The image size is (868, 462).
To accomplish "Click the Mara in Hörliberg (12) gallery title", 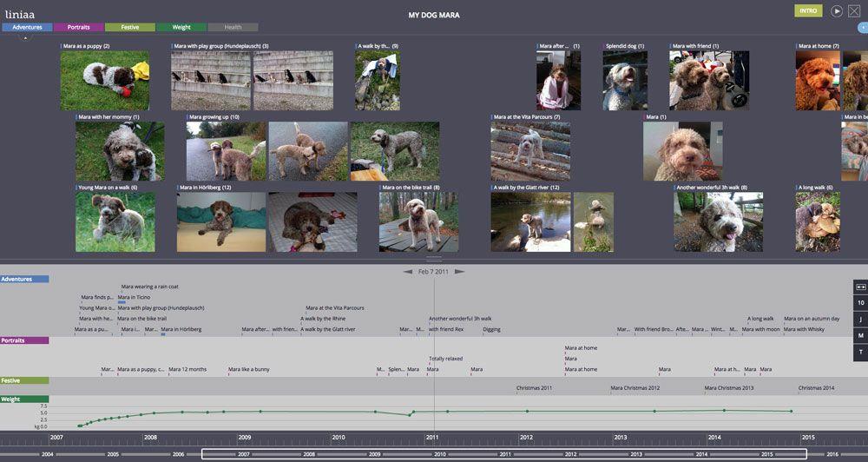I will coord(206,188).
